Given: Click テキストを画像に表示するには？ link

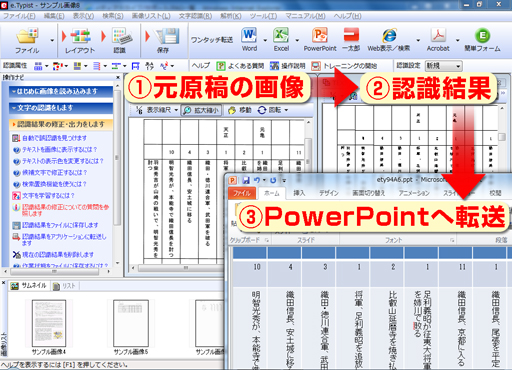Looking at the screenshot, I should point(60,149).
